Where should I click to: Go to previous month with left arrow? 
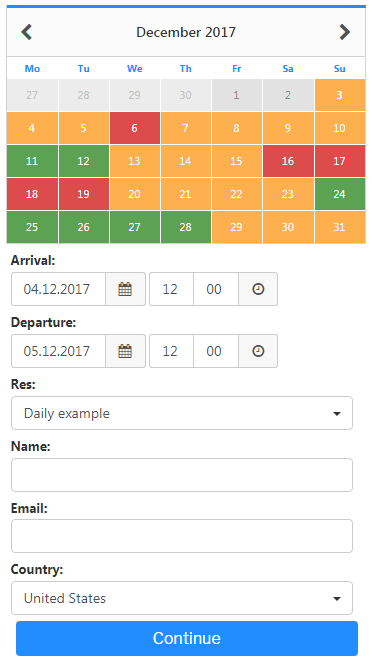(27, 32)
